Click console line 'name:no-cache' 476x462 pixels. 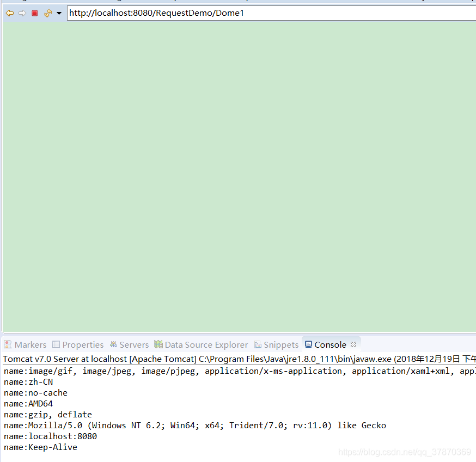pos(35,393)
